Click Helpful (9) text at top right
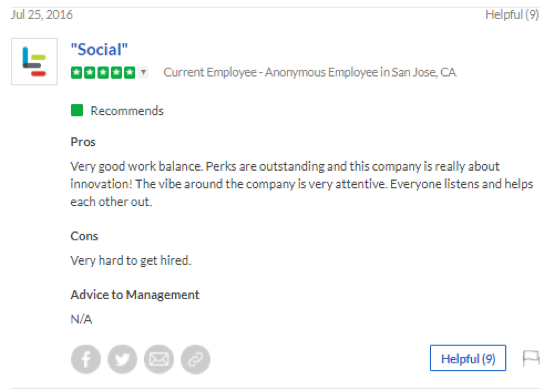The height and width of the screenshot is (390, 554). [512, 15]
